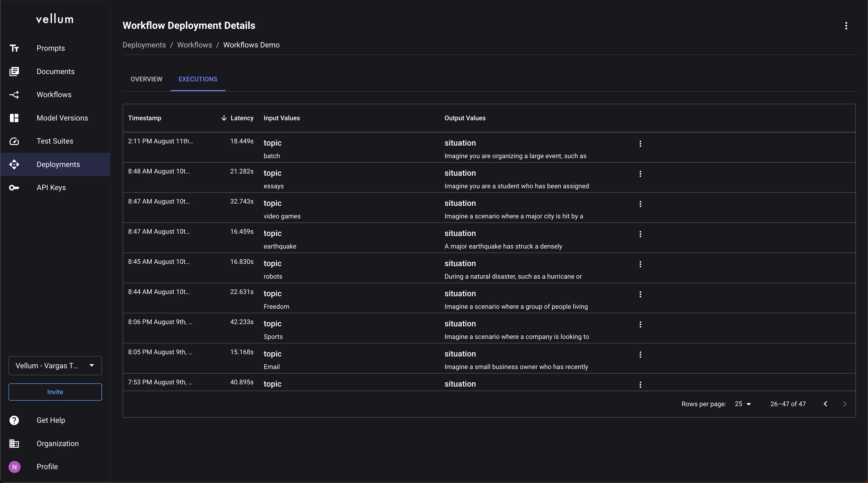868x483 pixels.
Task: Click the 15.168s latency value
Action: tap(242, 352)
